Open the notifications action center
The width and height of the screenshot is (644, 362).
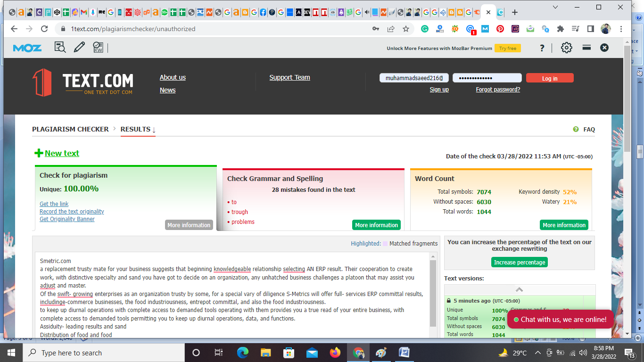(x=629, y=353)
